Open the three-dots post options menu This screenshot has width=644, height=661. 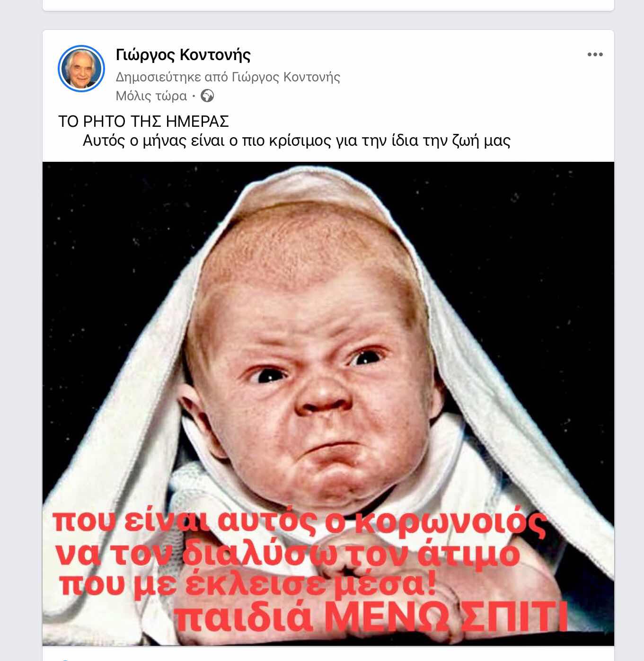595,54
